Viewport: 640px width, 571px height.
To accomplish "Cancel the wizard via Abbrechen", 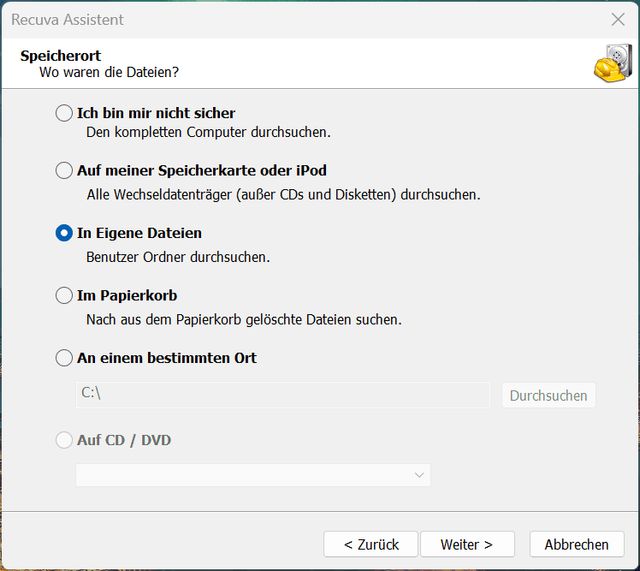I will click(x=577, y=544).
